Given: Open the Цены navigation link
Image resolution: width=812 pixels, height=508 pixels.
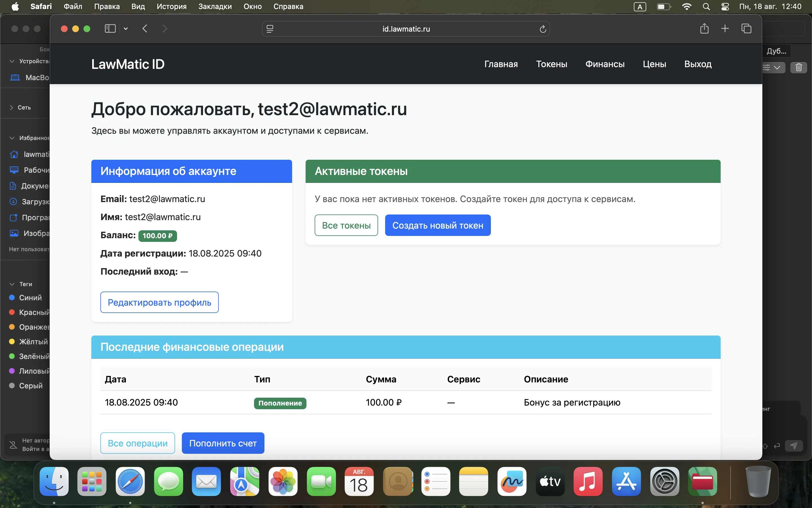Looking at the screenshot, I should click(x=654, y=64).
